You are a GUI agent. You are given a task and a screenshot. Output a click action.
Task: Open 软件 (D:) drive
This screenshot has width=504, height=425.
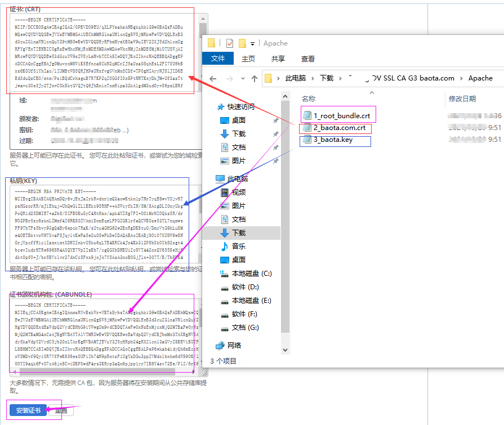click(x=240, y=287)
